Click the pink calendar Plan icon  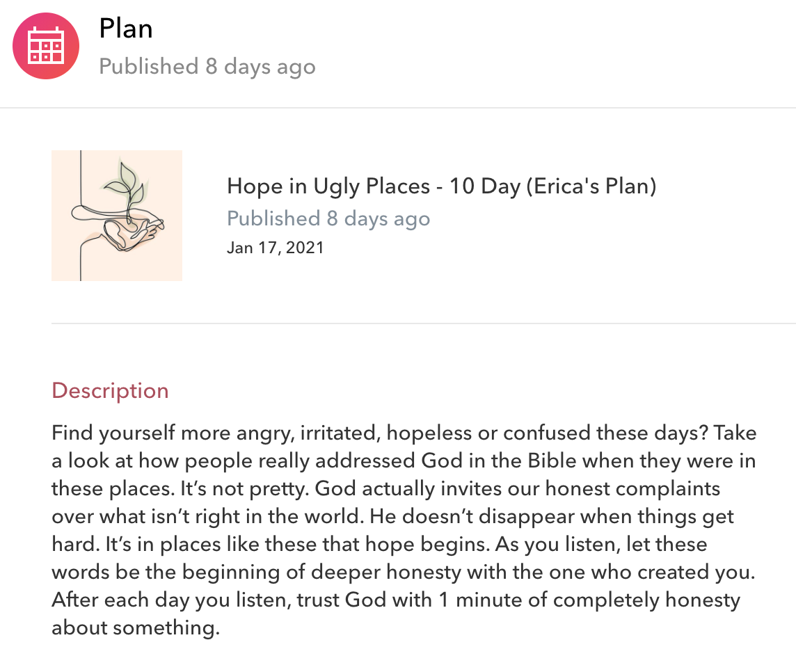pos(46,46)
